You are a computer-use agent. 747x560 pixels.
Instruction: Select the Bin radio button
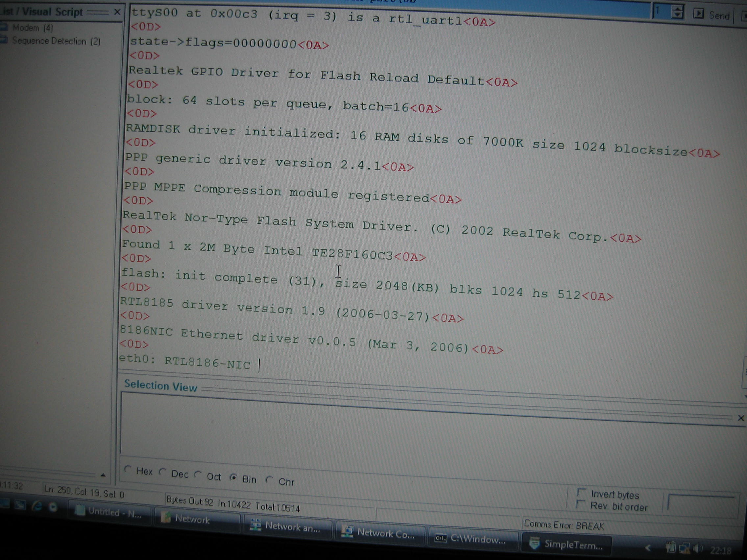(x=233, y=477)
